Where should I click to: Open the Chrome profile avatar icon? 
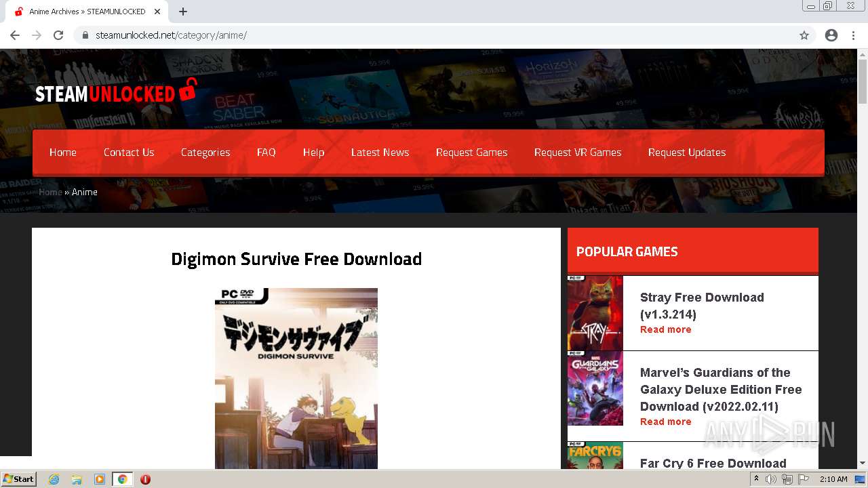[831, 35]
